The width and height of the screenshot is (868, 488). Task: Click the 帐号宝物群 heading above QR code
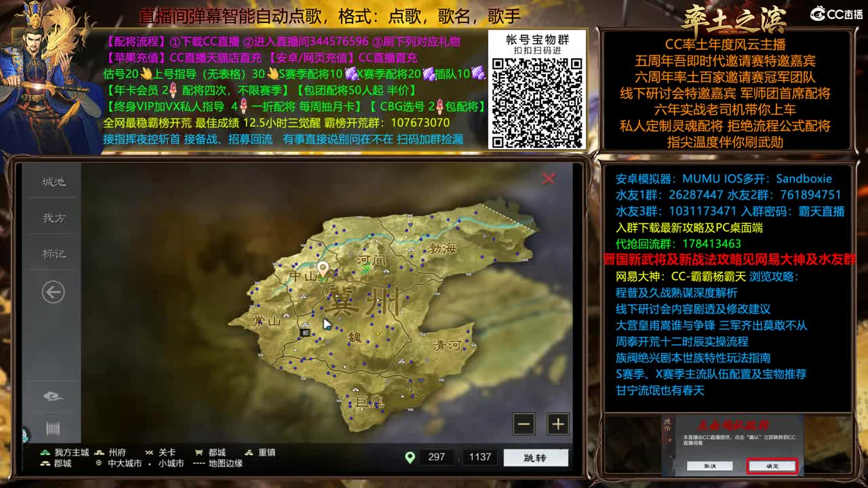pos(537,40)
